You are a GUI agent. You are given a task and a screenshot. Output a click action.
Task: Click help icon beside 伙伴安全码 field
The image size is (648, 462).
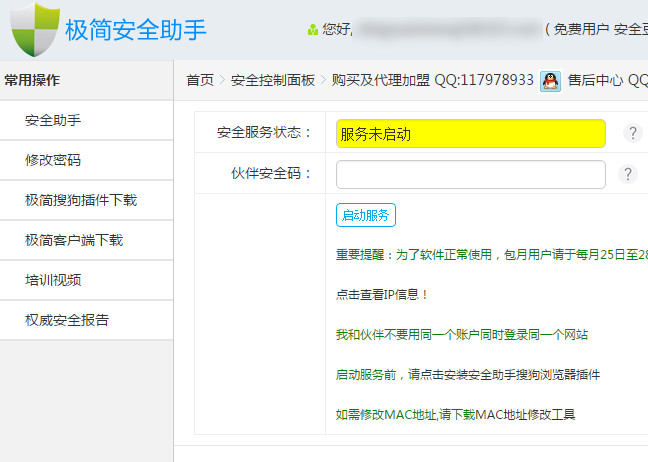627,174
